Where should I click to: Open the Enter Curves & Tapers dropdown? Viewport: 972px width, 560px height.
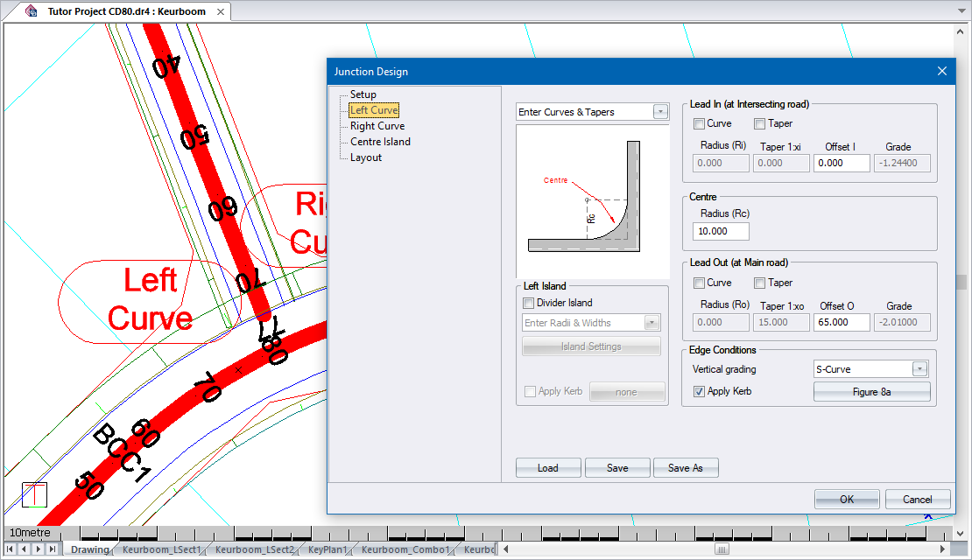coord(660,112)
